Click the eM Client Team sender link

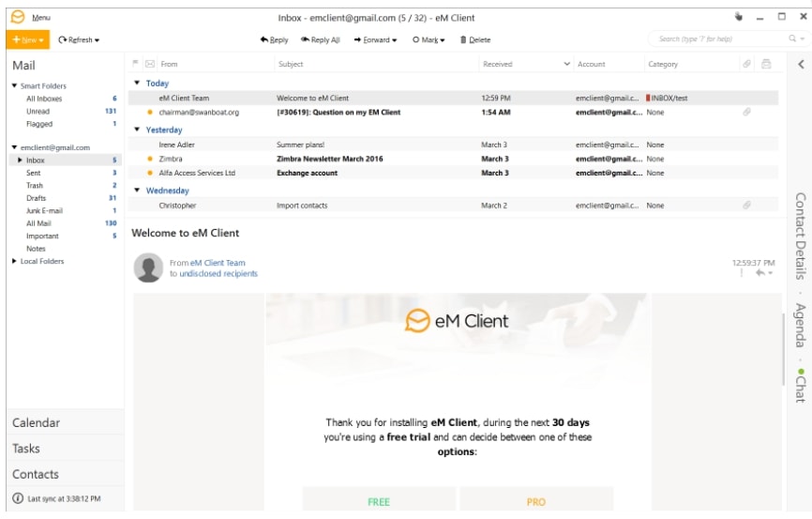(218, 263)
